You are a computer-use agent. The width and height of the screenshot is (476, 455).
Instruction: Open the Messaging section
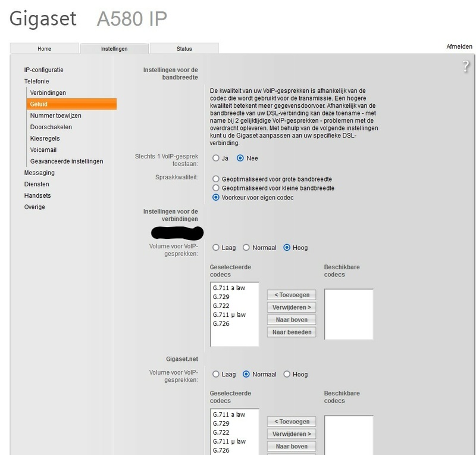coord(39,173)
